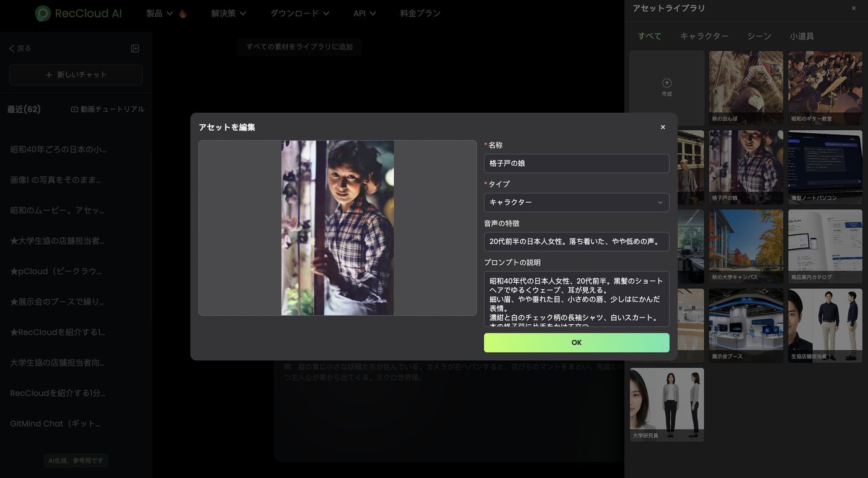Start a 新しいチャット
The image size is (868, 478).
(76, 75)
